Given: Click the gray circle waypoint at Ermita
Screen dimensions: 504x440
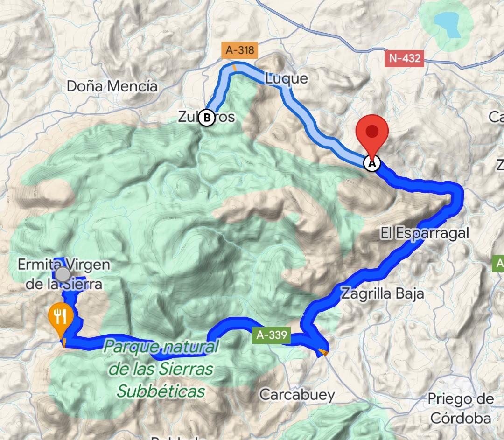Looking at the screenshot, I should click(x=63, y=274).
